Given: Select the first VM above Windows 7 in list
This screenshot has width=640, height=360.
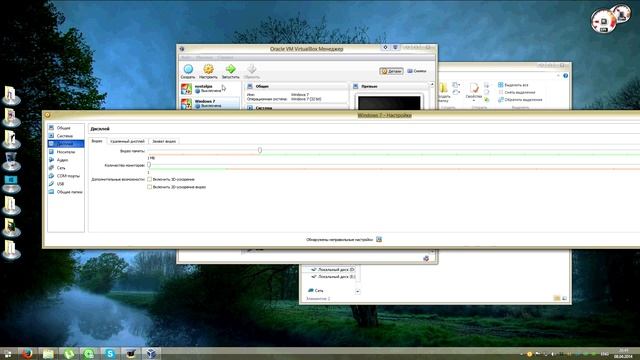Looking at the screenshot, I should (211, 89).
